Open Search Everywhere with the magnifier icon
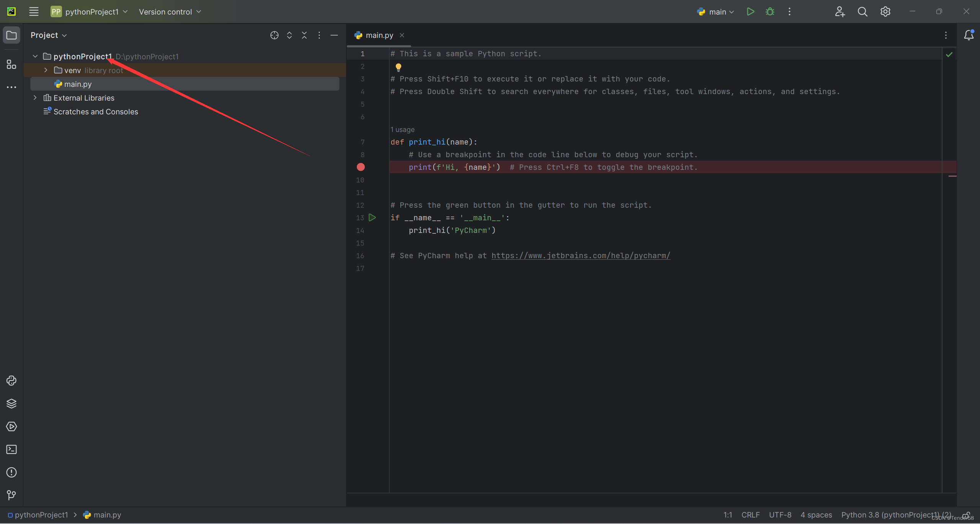980x524 pixels. click(x=862, y=11)
